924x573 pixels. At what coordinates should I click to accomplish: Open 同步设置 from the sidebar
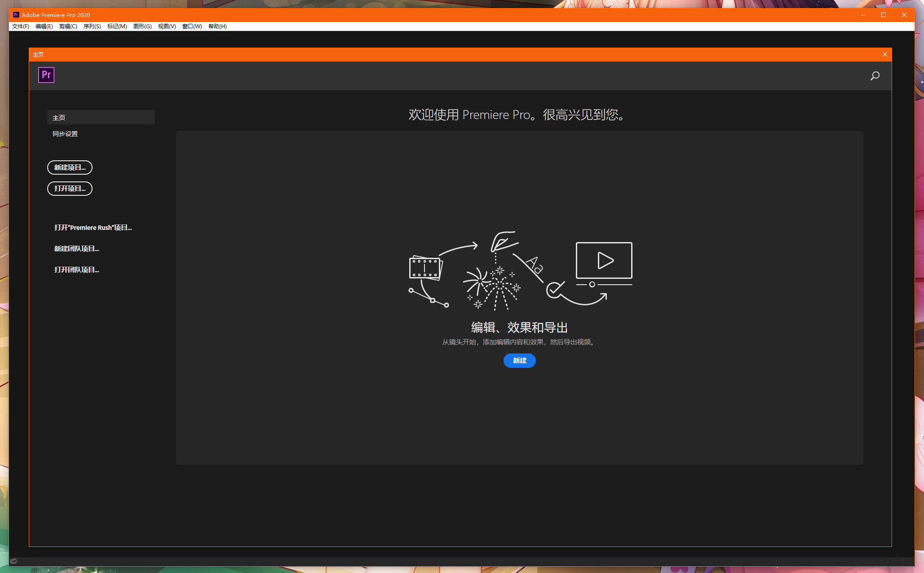(65, 133)
